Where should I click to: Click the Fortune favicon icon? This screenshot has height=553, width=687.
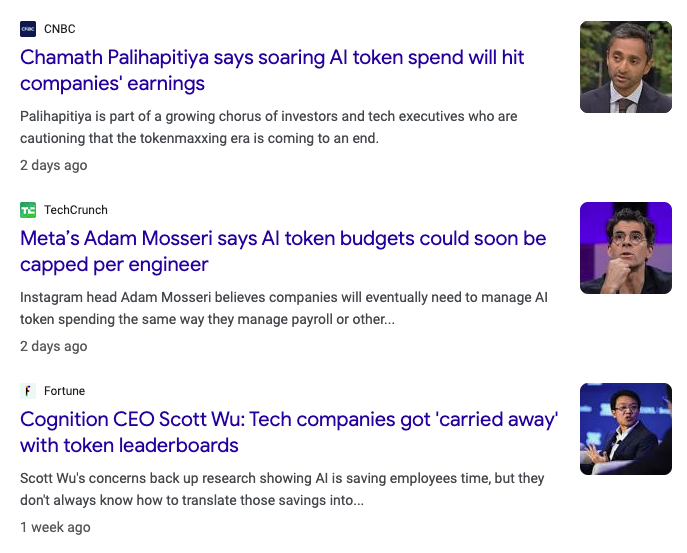click(28, 391)
